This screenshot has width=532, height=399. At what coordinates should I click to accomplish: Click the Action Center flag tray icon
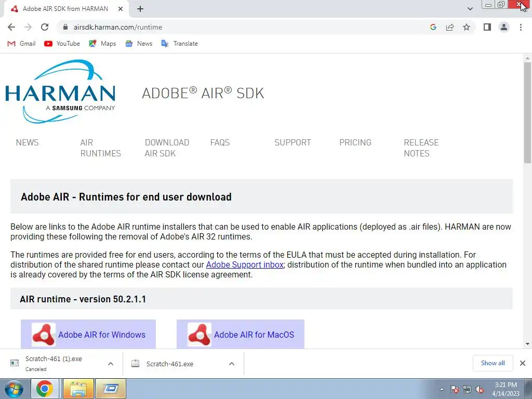tap(455, 389)
